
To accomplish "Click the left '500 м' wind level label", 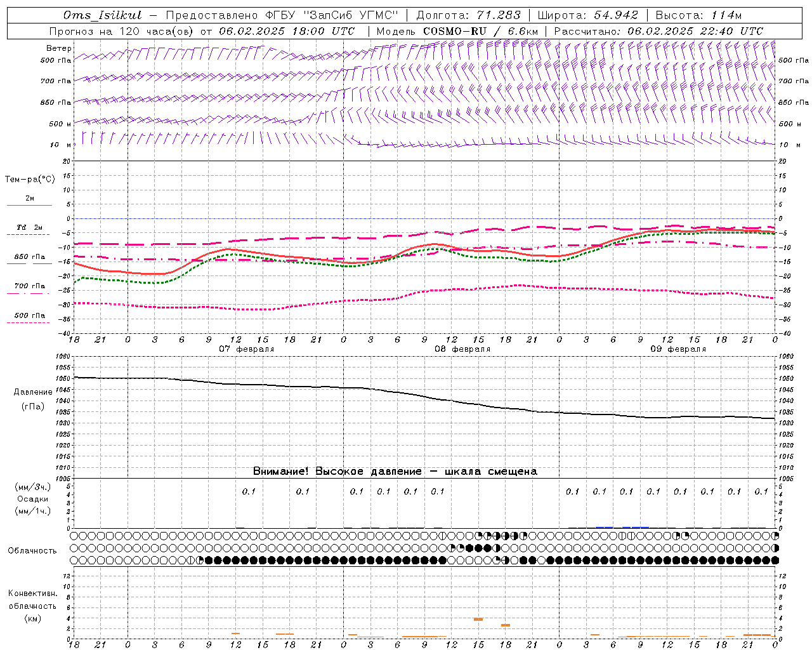I will pos(60,124).
